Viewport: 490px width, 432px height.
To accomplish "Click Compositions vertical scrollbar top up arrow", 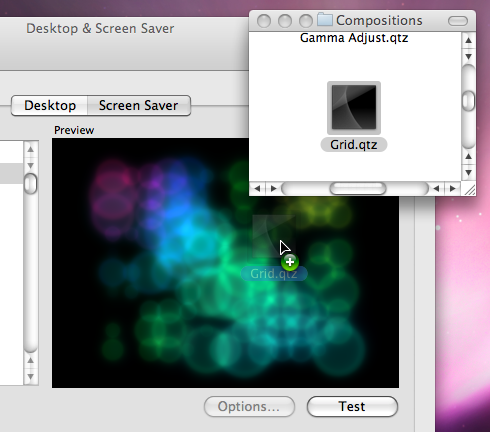I will [469, 41].
